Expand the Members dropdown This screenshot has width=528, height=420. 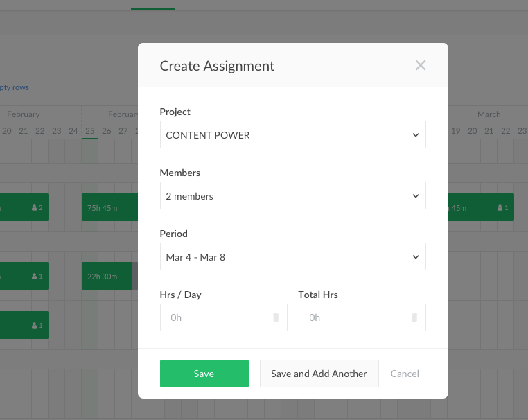pos(292,196)
